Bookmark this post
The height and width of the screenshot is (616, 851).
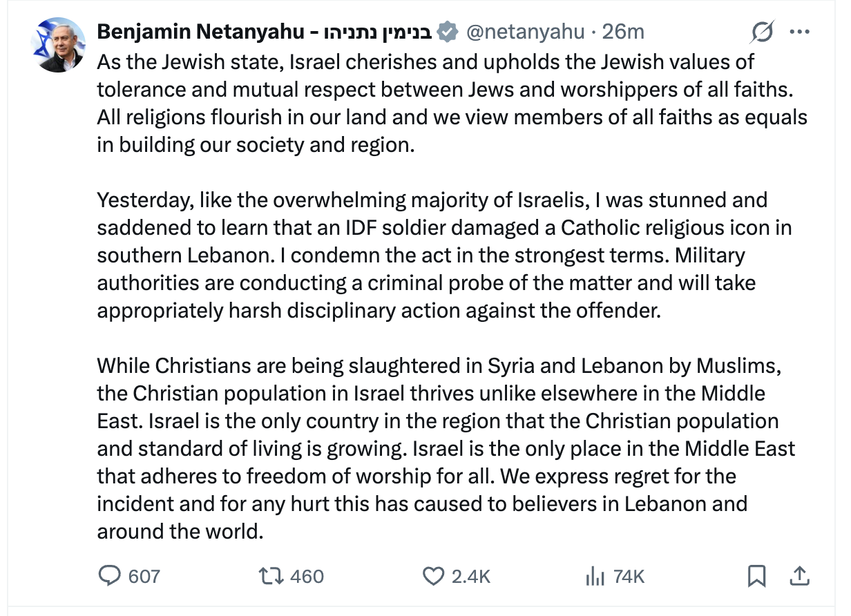[x=756, y=576]
